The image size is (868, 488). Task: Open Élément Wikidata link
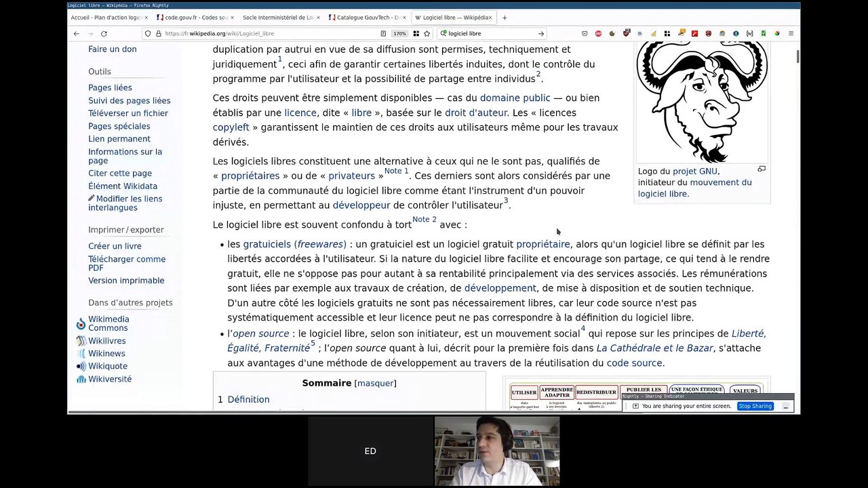[x=122, y=186]
